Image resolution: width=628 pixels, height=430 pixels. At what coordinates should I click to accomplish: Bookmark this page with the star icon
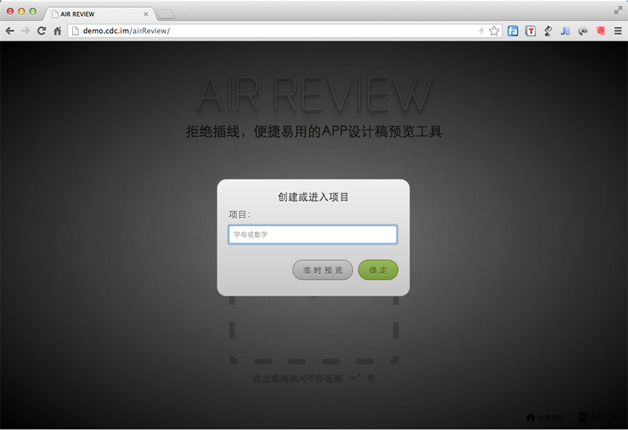[x=494, y=31]
